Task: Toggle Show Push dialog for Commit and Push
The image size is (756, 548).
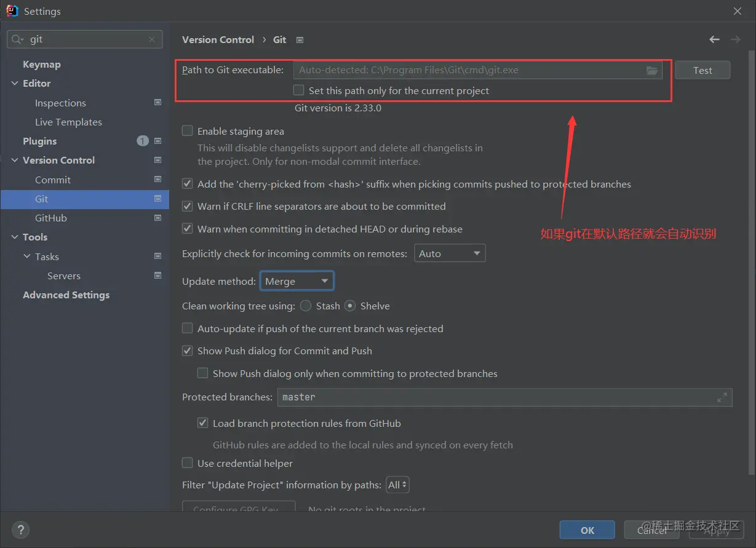Action: (188, 351)
